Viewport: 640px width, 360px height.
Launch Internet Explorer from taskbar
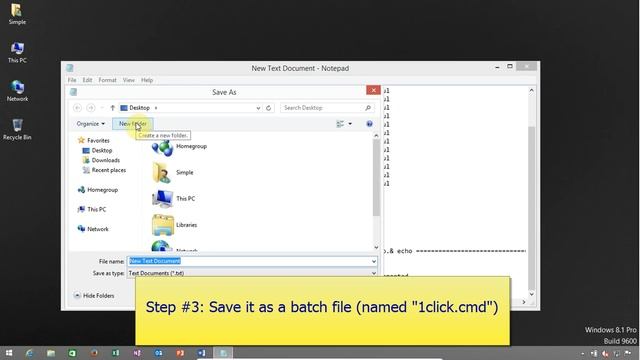coord(29,353)
